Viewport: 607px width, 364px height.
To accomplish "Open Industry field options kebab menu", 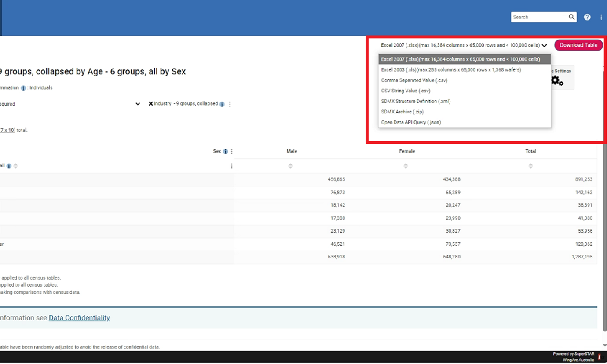I will 230,104.
